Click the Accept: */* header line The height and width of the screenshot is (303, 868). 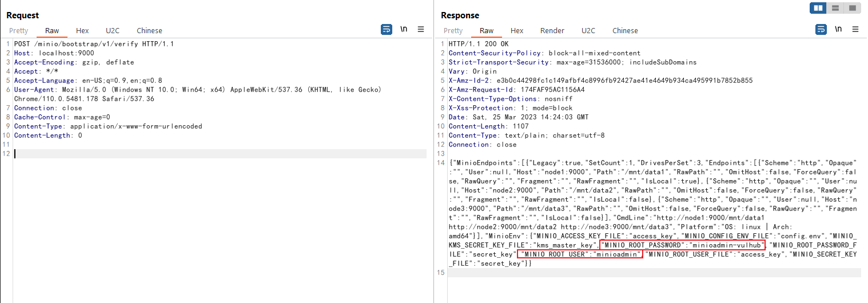[37, 71]
